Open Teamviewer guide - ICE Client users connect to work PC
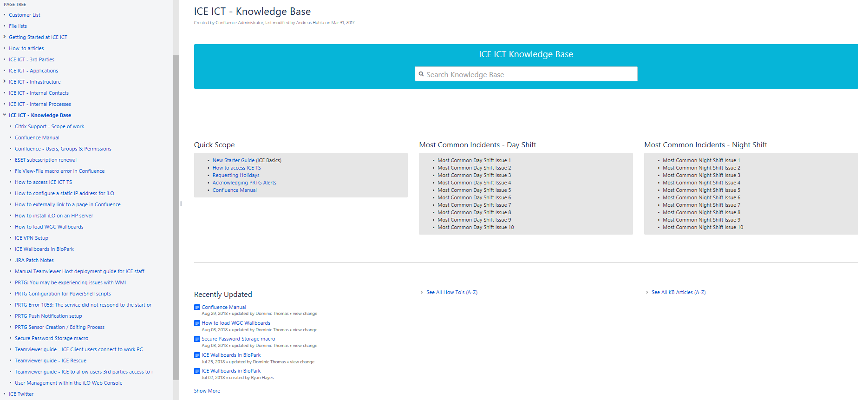The width and height of the screenshot is (868, 400). (79, 349)
